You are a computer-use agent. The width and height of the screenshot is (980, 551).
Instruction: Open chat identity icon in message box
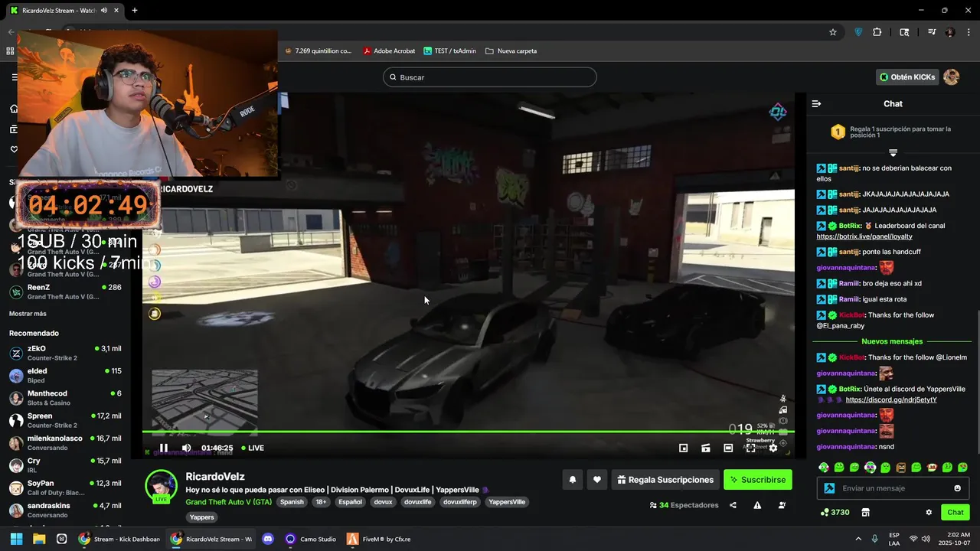pos(828,488)
